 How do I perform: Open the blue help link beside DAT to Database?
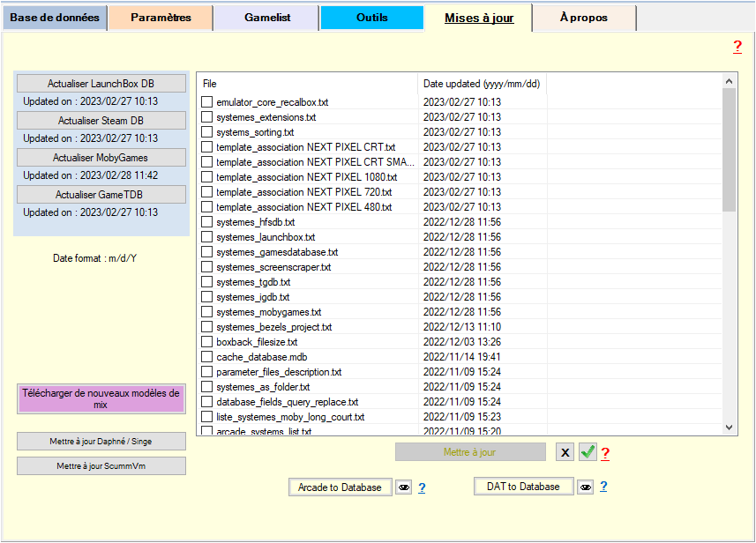pos(603,487)
